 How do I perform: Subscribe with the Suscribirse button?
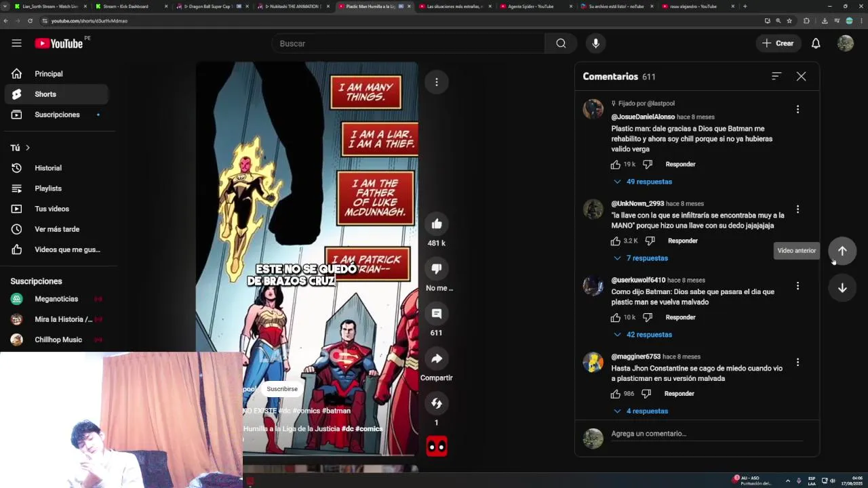282,389
